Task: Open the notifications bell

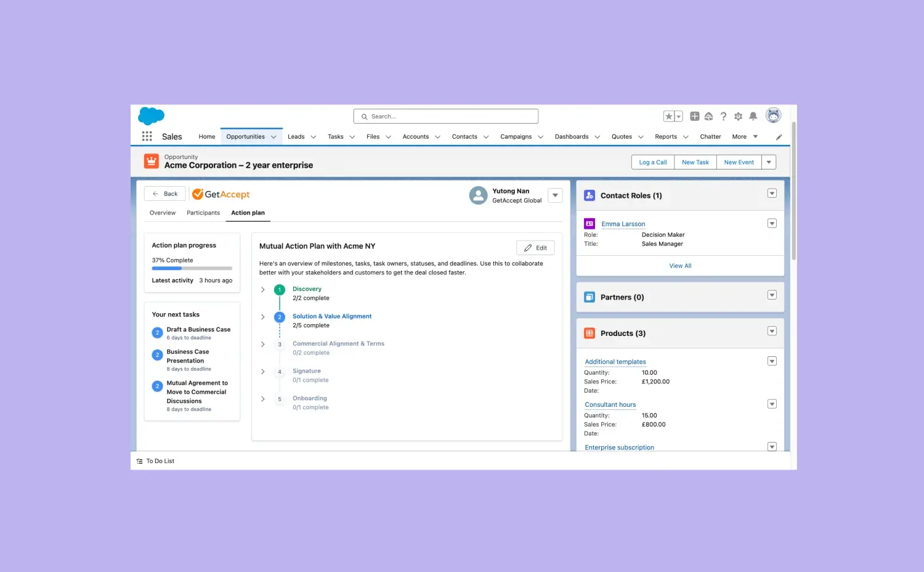Action: tap(753, 116)
